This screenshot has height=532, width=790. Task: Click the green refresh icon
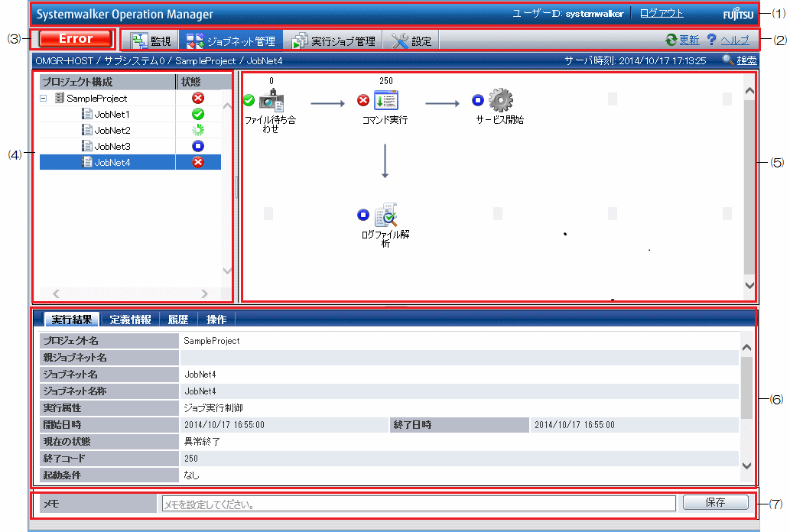pos(671,41)
